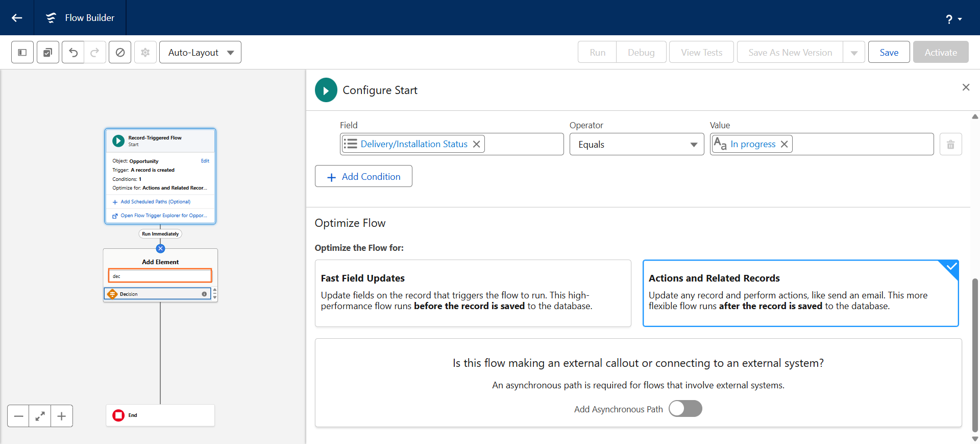Viewport: 980px width, 444px height.
Task: Close the Add Element popup connector
Action: (160, 248)
